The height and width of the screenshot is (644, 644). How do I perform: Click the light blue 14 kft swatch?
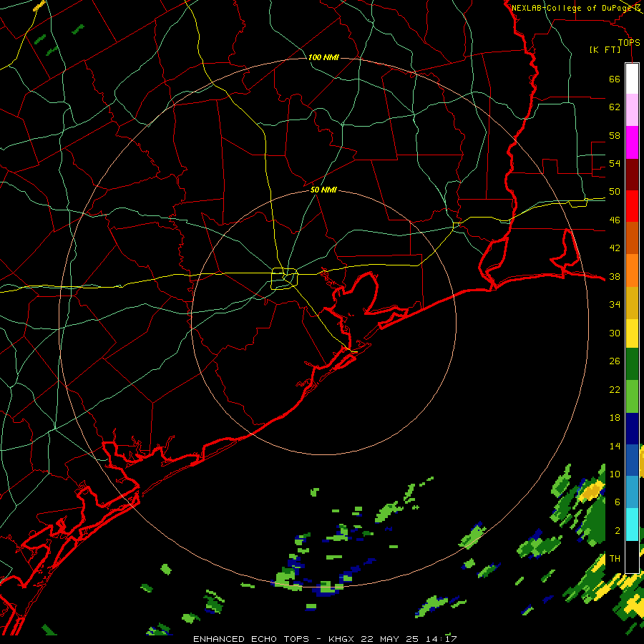[632, 492]
